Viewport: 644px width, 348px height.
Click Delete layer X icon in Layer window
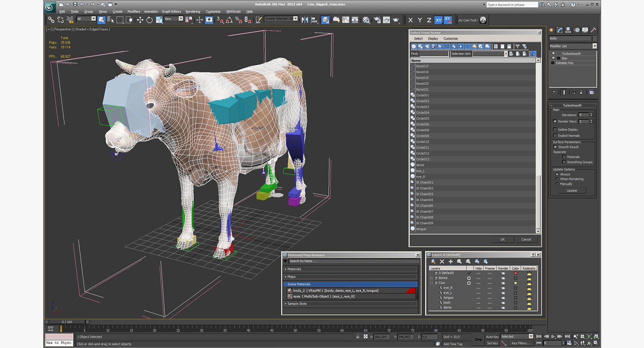(442, 262)
